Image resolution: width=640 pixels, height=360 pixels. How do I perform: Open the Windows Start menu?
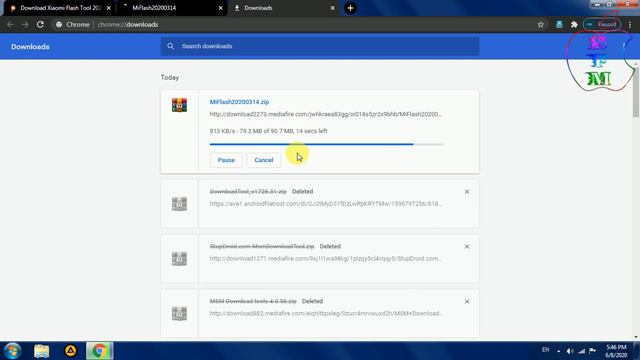(x=12, y=351)
